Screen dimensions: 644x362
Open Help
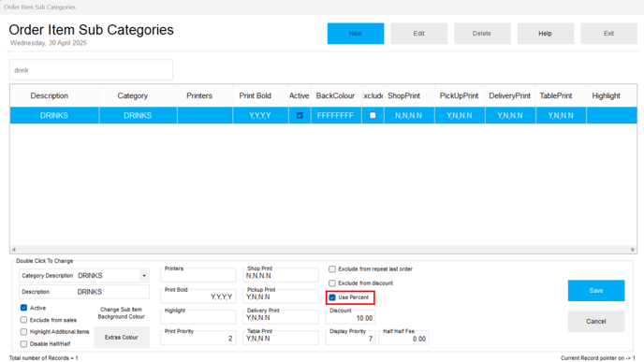[x=545, y=34]
